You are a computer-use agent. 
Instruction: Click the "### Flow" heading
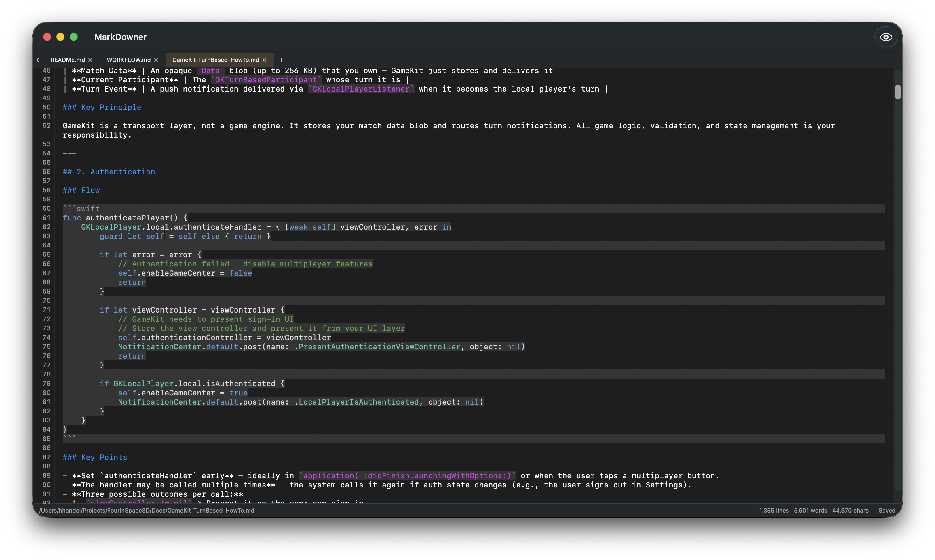pos(81,190)
